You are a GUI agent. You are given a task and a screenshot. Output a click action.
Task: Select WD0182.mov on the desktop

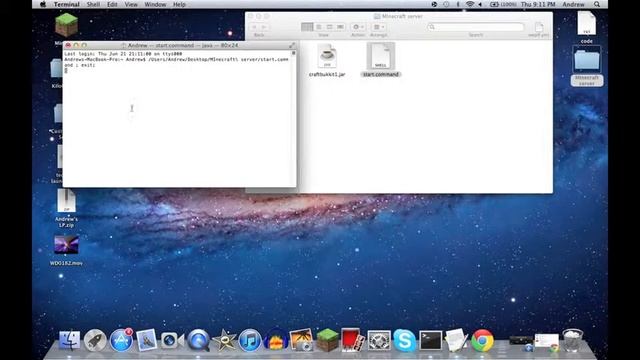66,251
